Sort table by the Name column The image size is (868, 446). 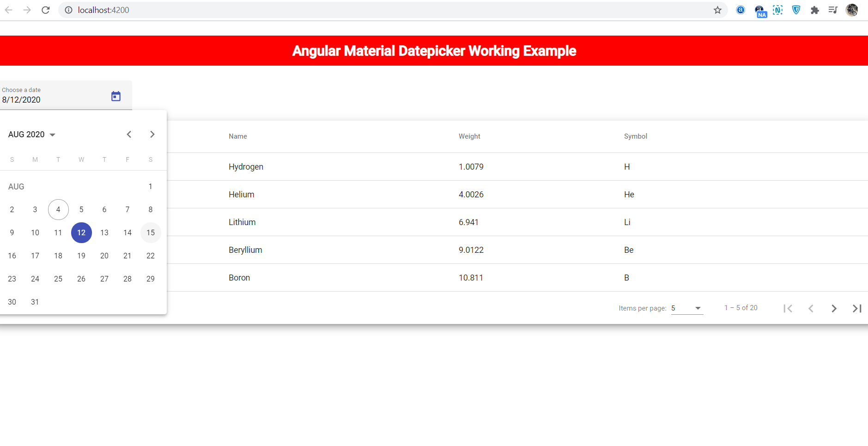click(238, 136)
